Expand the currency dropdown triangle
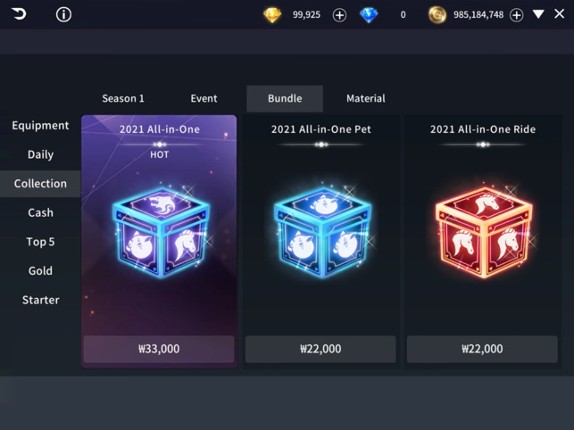The width and height of the screenshot is (574, 430). (x=538, y=14)
